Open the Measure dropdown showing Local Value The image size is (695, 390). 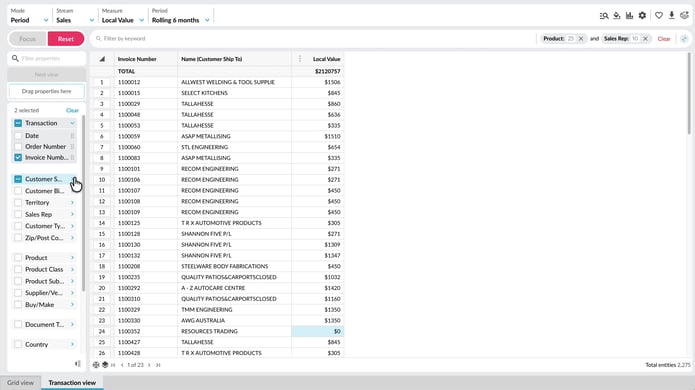tap(123, 16)
